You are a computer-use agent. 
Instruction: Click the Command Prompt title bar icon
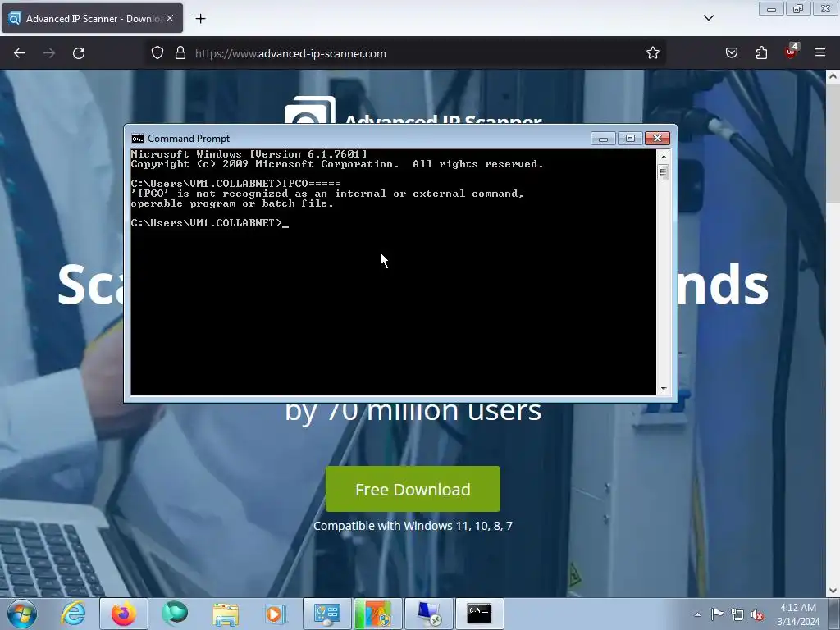point(138,139)
